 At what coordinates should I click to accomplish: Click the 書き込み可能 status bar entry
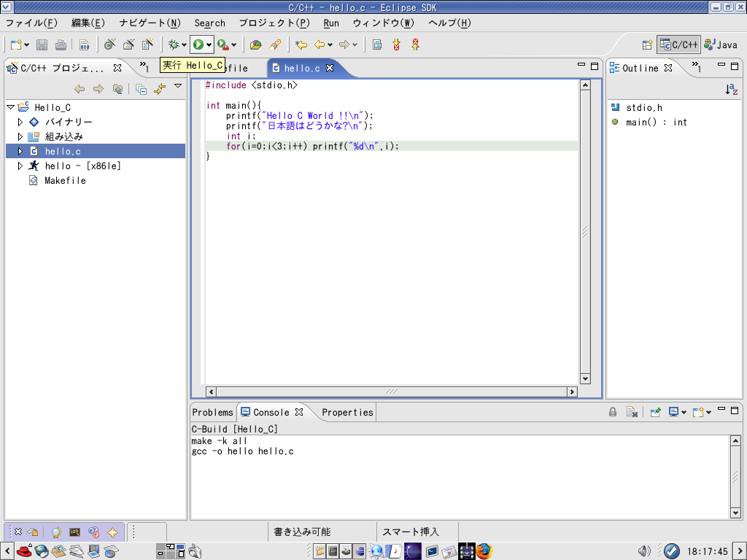click(x=302, y=532)
